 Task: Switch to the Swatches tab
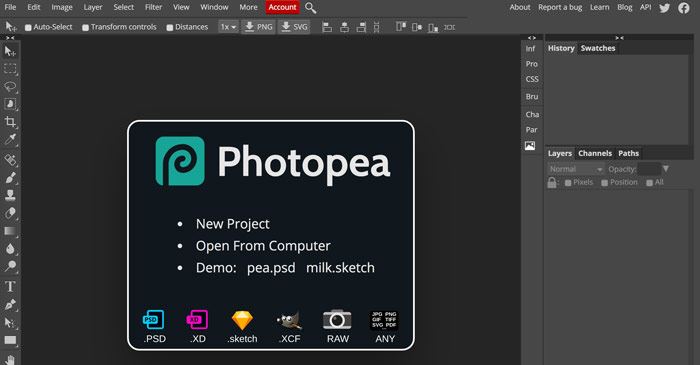click(x=598, y=48)
